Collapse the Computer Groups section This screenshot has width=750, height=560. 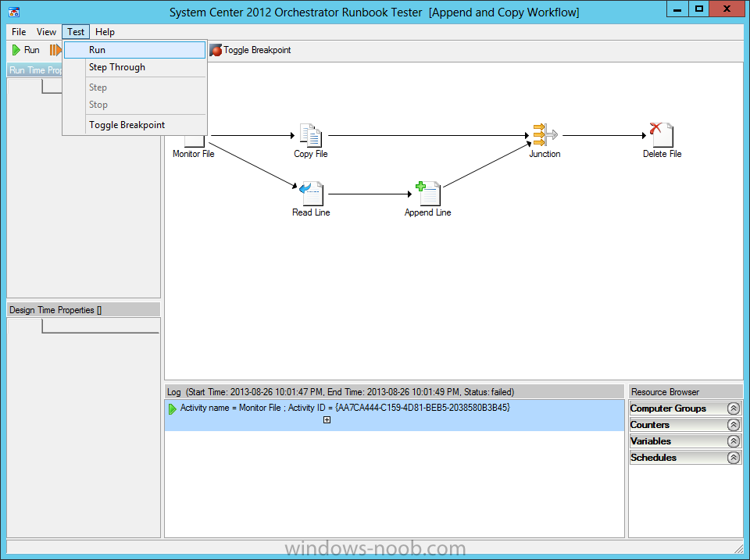click(x=734, y=408)
